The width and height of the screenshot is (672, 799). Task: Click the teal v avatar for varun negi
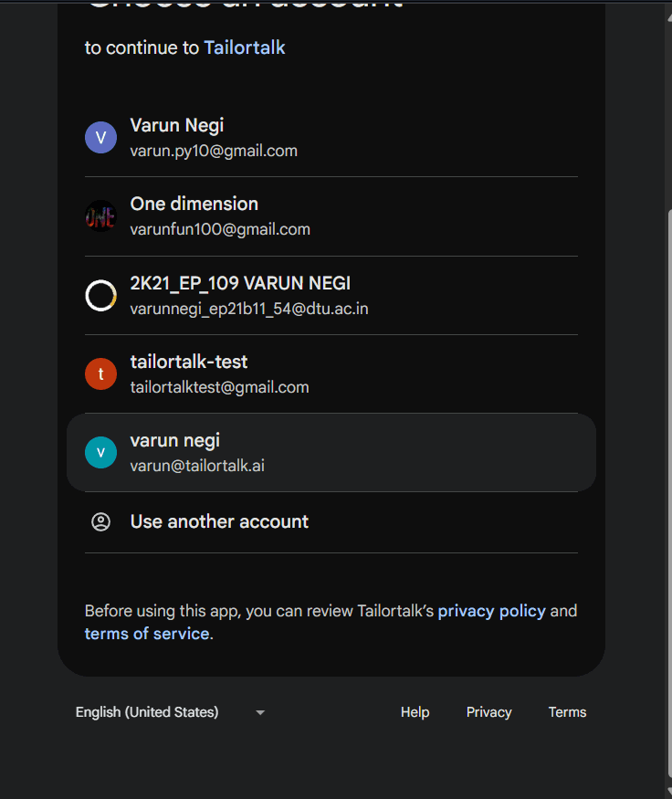coord(100,453)
